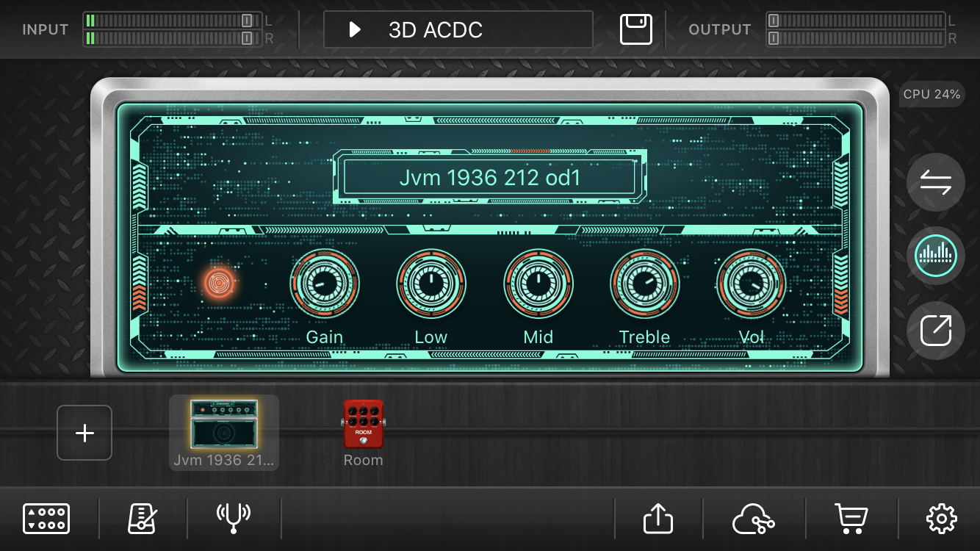
Task: Open the pedalboard view icon
Action: pos(46,519)
